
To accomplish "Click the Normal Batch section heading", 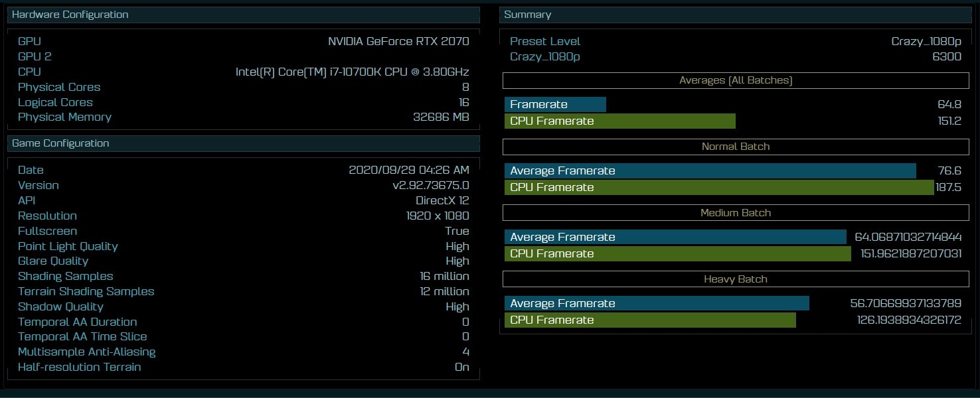I will (x=736, y=147).
